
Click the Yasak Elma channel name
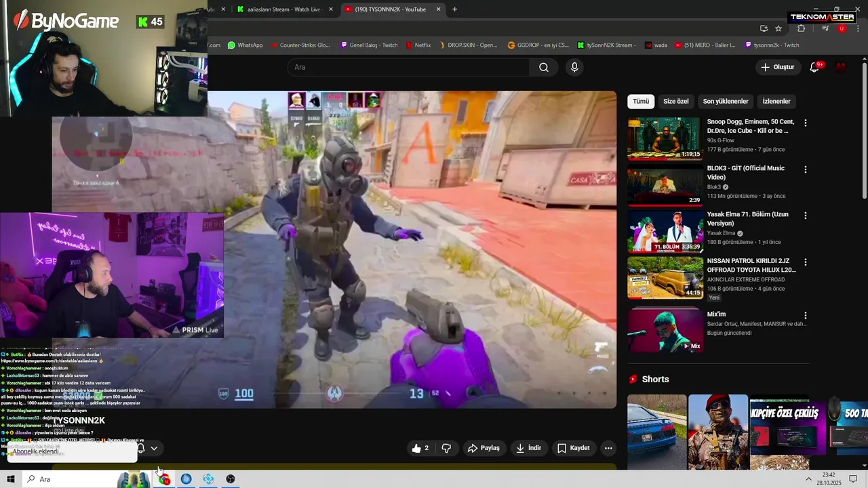tap(722, 233)
